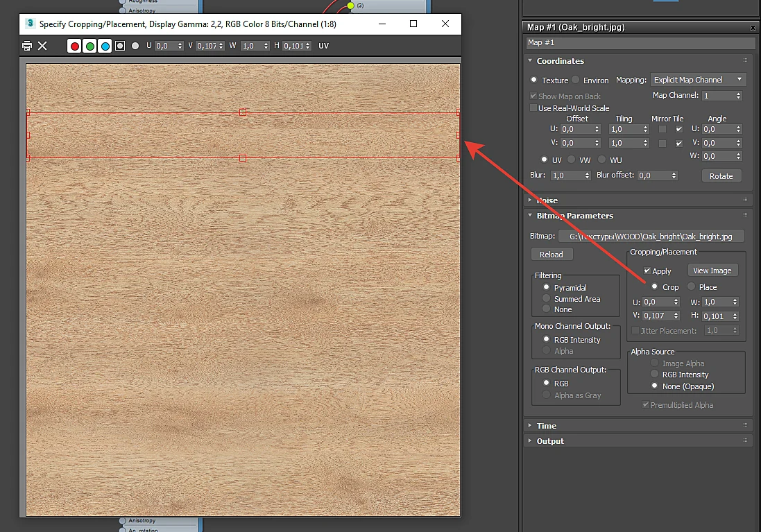Select the Crop radio button
This screenshot has height=532, width=761.
(x=655, y=286)
